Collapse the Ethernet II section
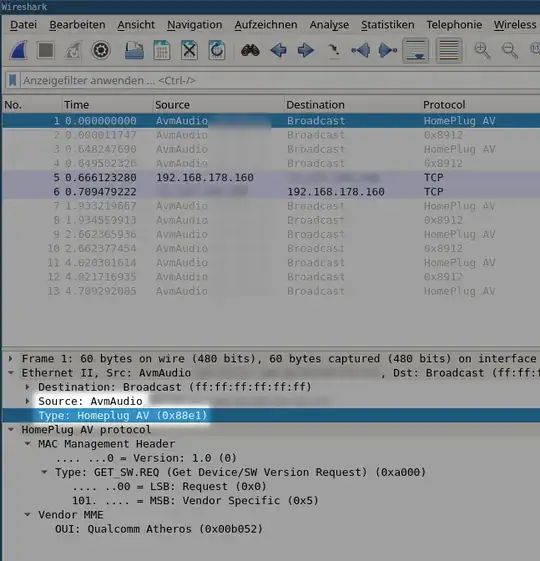The image size is (540, 561). (11, 373)
